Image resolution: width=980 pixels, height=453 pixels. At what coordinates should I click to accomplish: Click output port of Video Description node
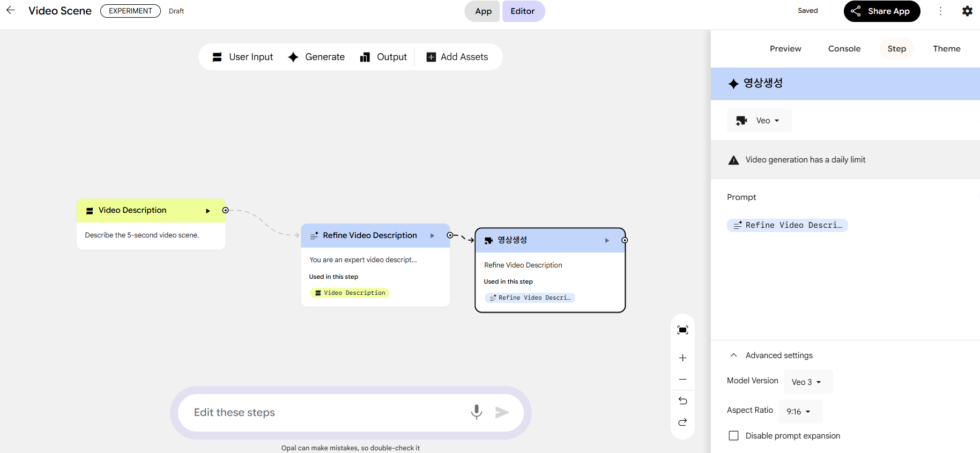point(226,210)
